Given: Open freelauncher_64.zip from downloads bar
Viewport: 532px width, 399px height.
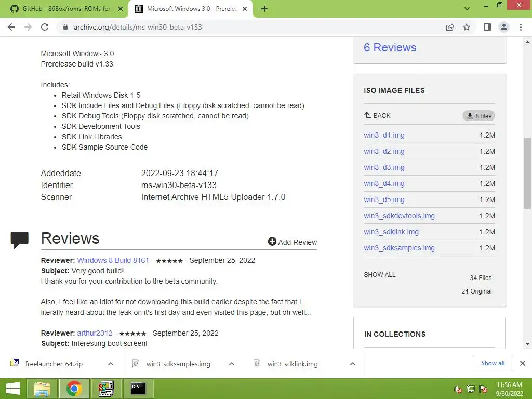Looking at the screenshot, I should (54, 364).
